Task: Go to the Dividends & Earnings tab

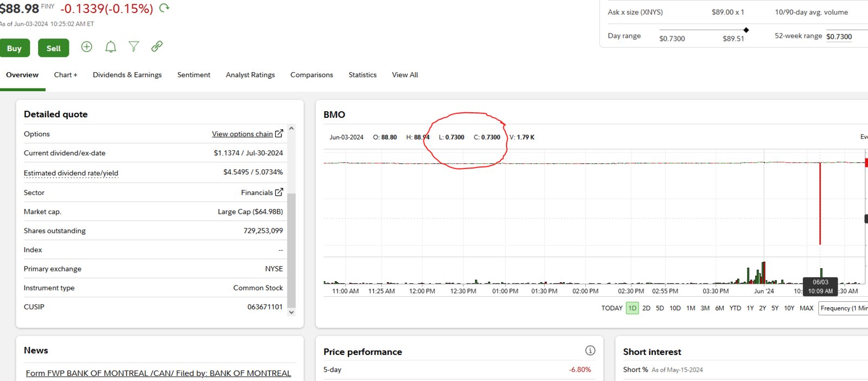Action: 127,75
